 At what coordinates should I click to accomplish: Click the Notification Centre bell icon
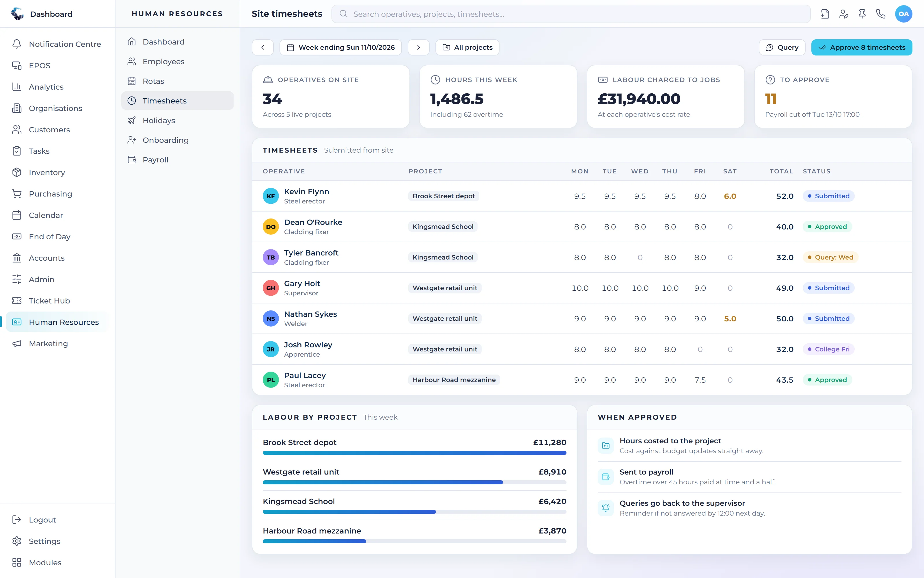coord(17,44)
